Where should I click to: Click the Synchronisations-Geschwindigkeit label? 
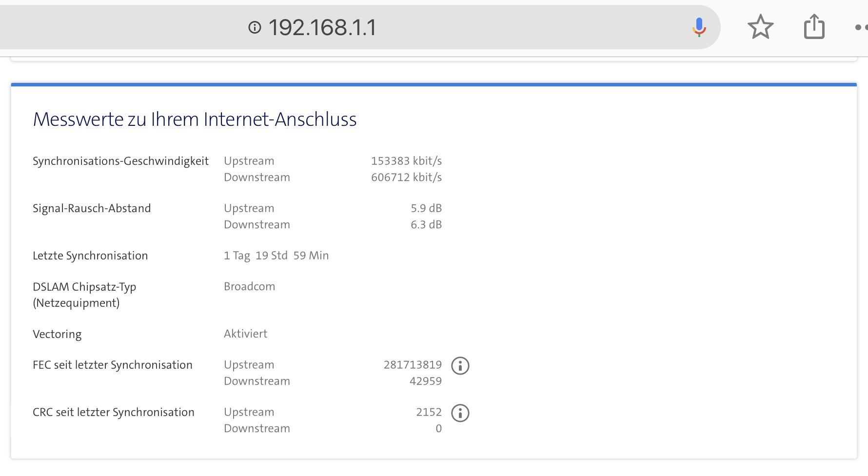(x=120, y=161)
